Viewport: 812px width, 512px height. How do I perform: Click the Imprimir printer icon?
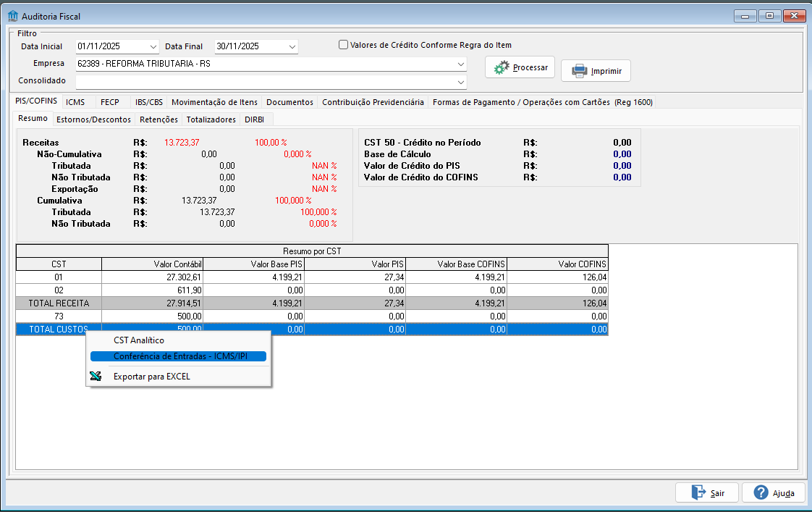tap(579, 71)
